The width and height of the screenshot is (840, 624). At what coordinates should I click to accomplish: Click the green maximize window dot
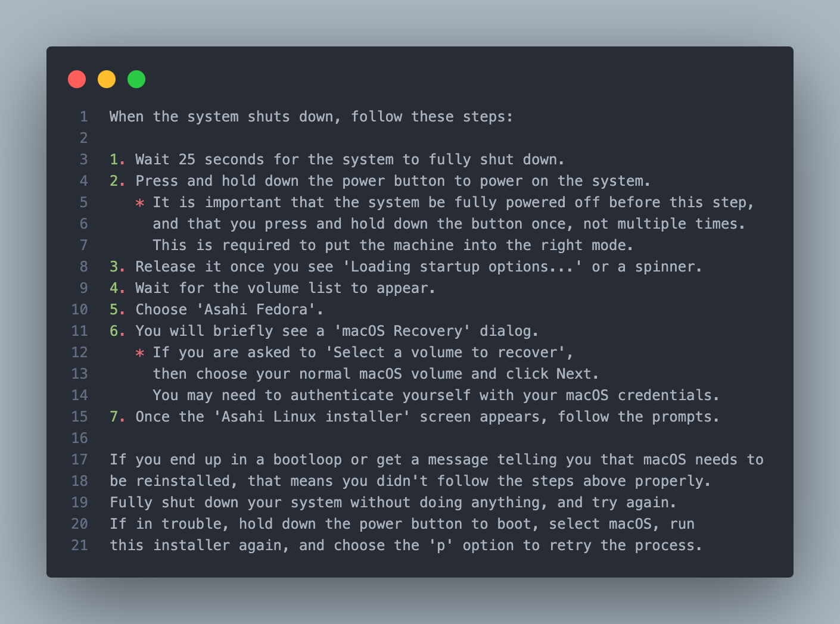136,79
